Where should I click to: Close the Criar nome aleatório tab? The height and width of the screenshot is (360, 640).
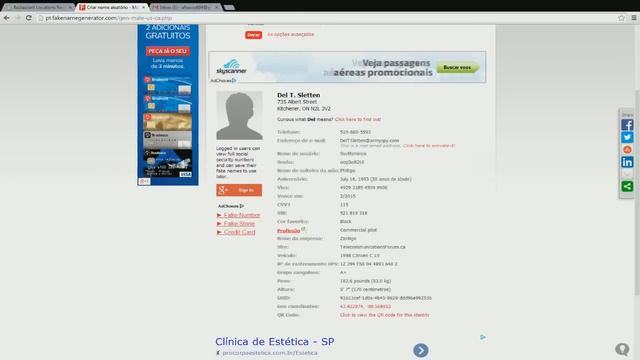coord(143,7)
